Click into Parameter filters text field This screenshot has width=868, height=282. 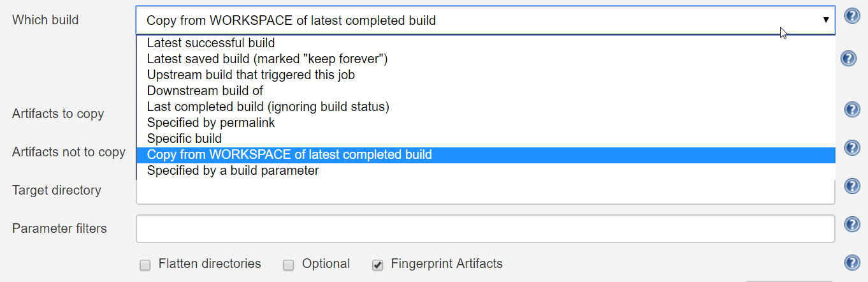pos(486,228)
